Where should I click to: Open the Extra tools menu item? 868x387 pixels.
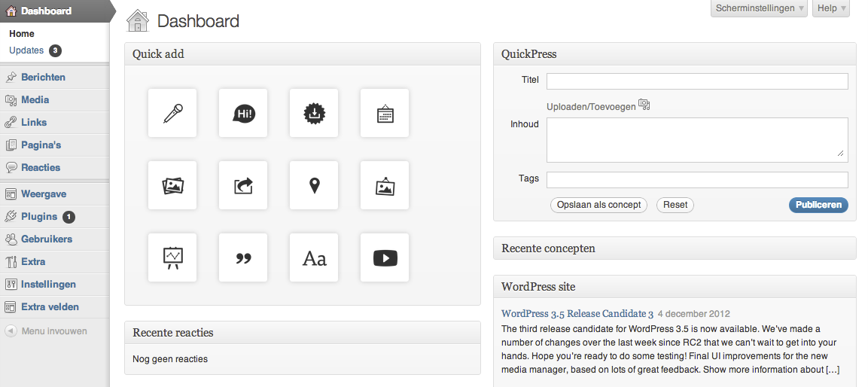[x=33, y=262]
